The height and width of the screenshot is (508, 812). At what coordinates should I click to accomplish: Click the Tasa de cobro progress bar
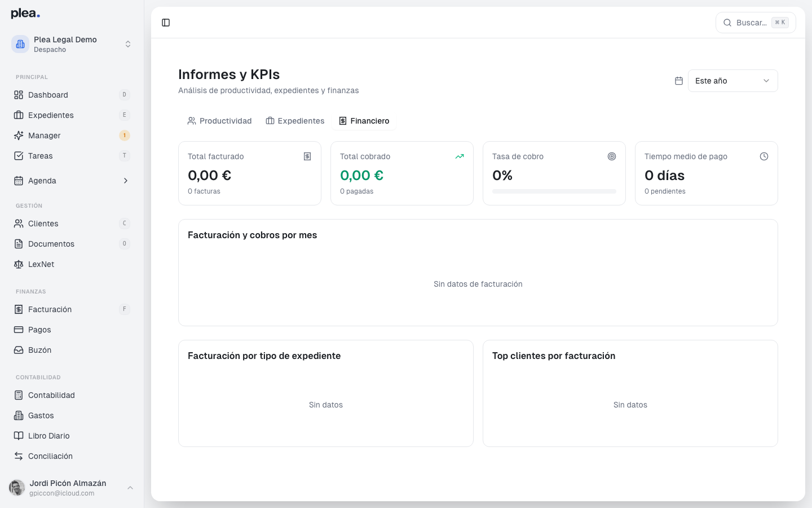tap(554, 191)
